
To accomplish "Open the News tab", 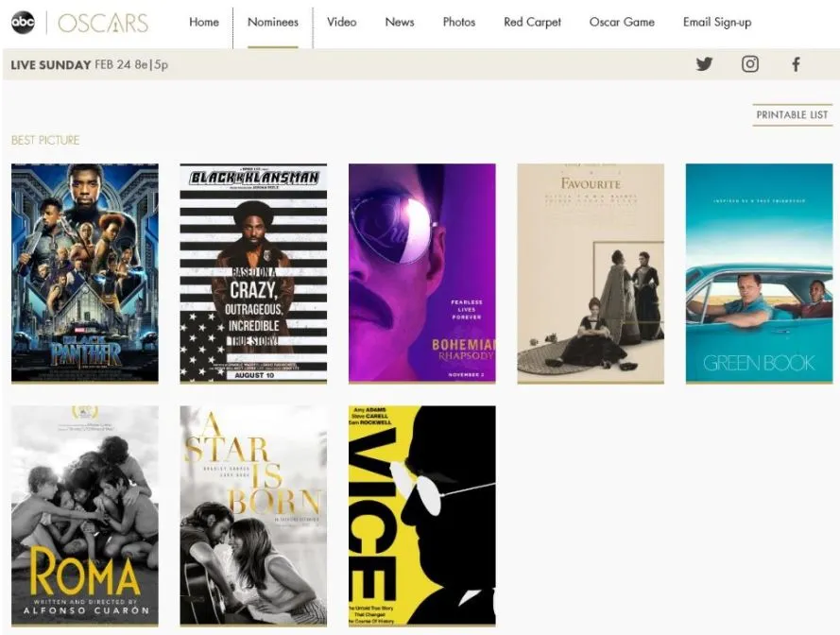I will tap(400, 22).
